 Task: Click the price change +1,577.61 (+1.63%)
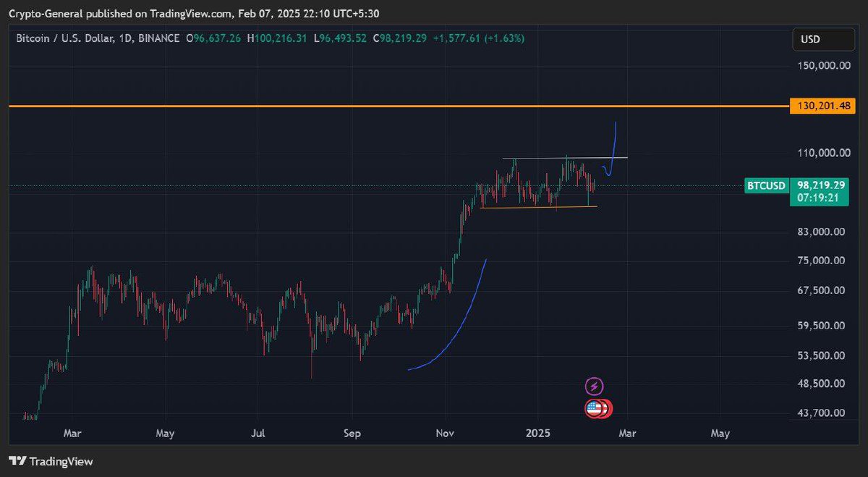479,38
